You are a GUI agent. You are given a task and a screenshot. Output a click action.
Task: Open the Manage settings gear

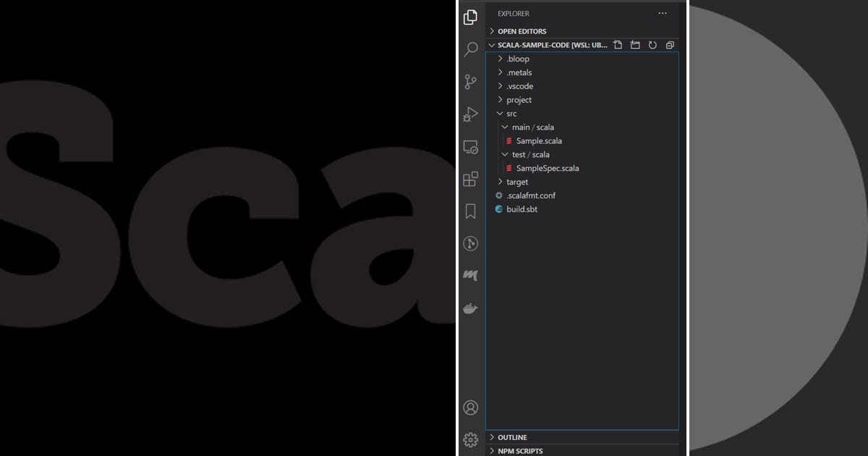(x=470, y=440)
